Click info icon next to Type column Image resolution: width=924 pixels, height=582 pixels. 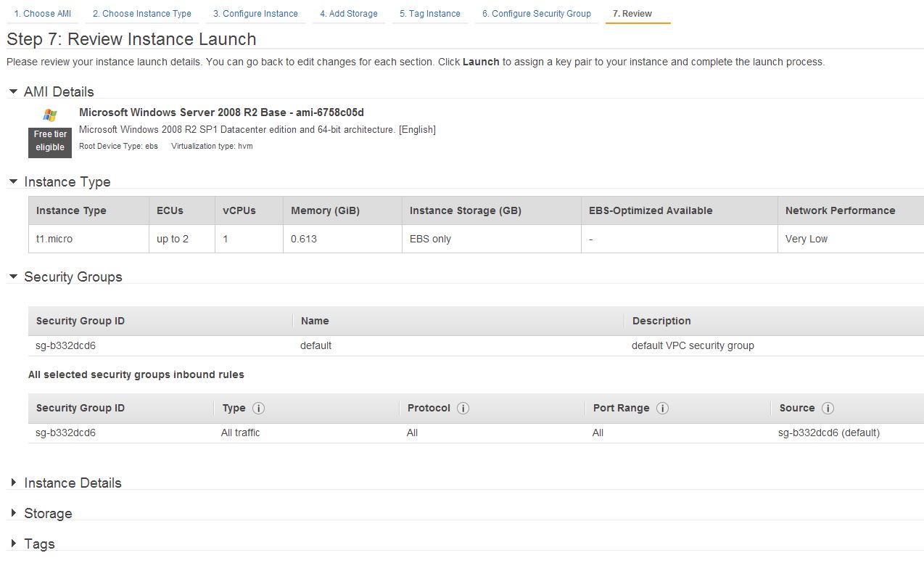click(258, 408)
